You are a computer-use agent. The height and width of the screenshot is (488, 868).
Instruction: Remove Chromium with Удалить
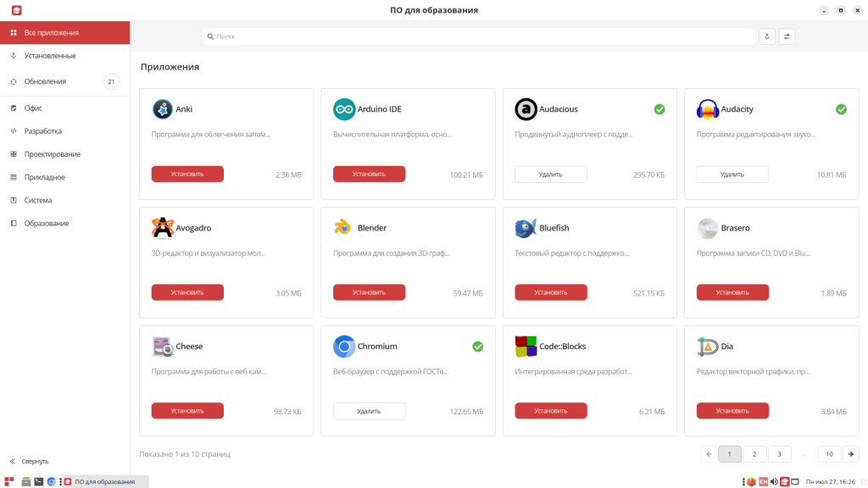tap(370, 411)
